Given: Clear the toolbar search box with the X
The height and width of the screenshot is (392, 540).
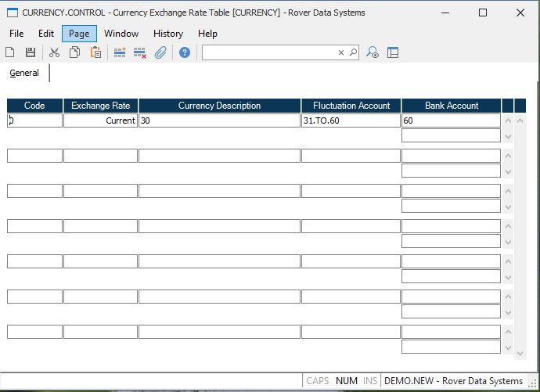Looking at the screenshot, I should pos(341,52).
